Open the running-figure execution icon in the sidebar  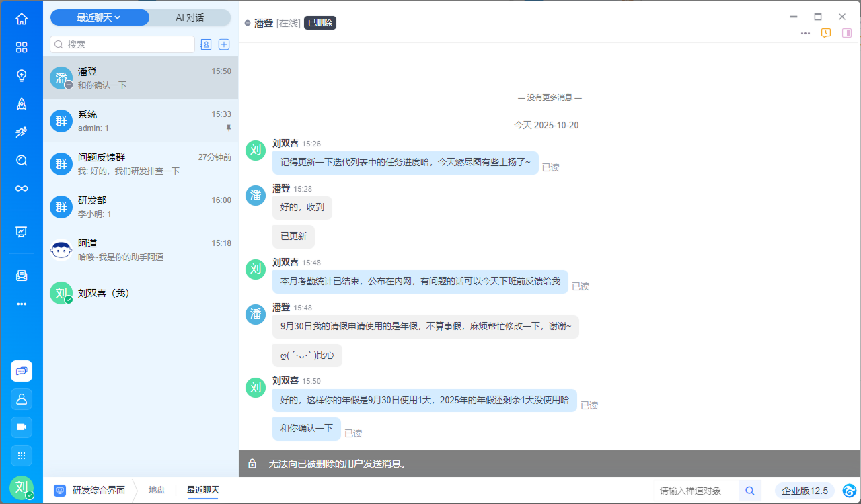tap(22, 132)
